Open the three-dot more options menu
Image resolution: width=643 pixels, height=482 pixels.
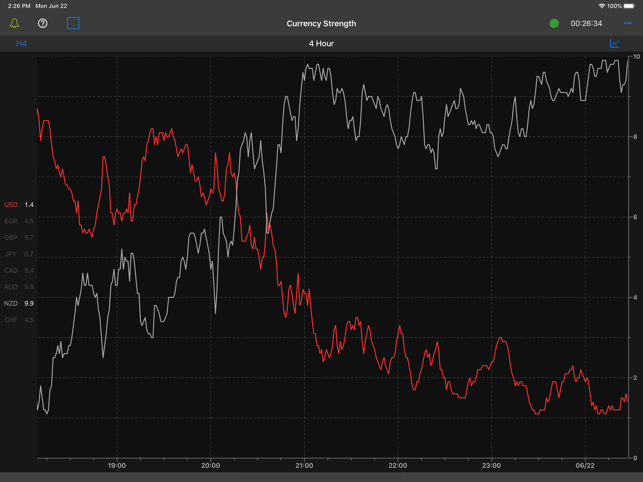627,23
